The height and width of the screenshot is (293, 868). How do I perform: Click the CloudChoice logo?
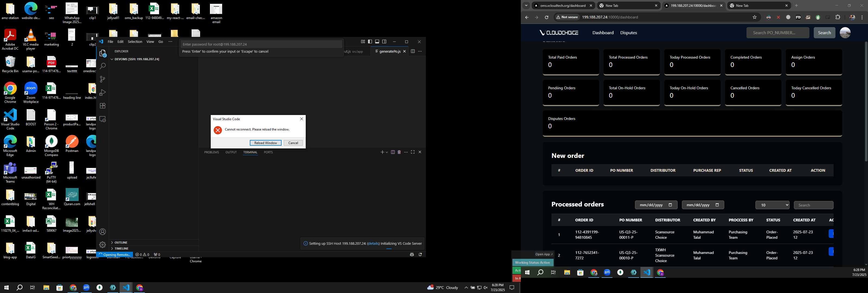pyautogui.click(x=559, y=33)
